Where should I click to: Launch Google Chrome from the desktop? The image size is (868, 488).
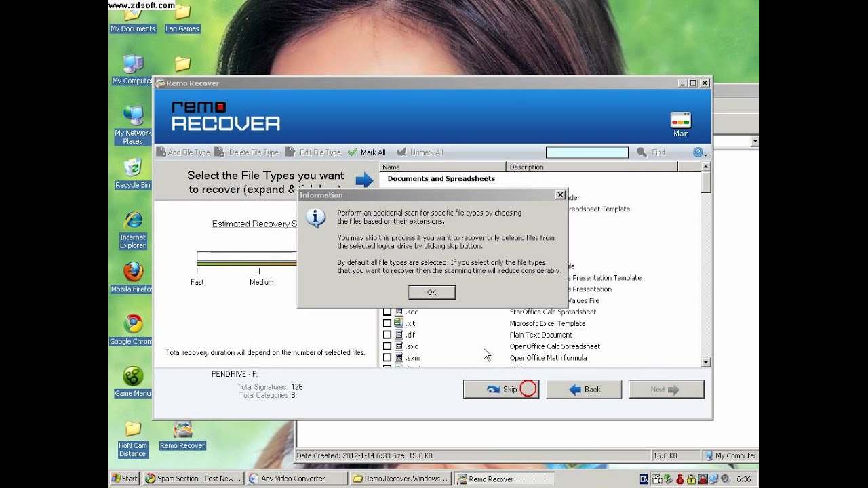(x=133, y=330)
